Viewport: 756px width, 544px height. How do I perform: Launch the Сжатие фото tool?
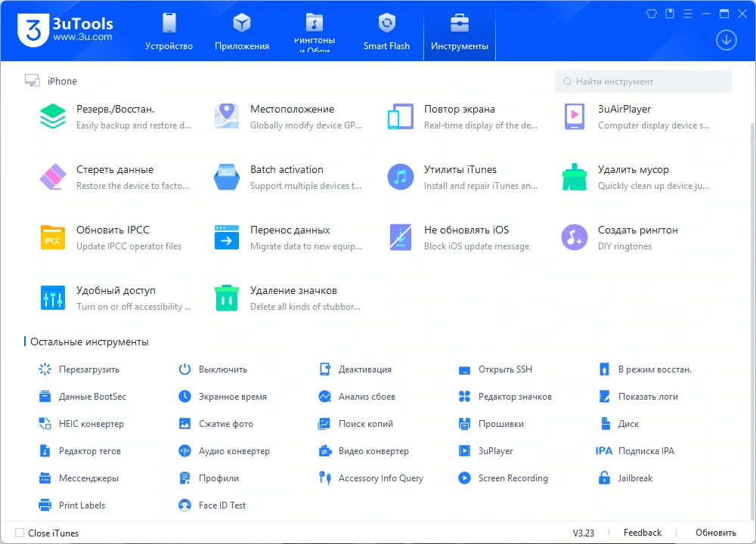coord(215,424)
